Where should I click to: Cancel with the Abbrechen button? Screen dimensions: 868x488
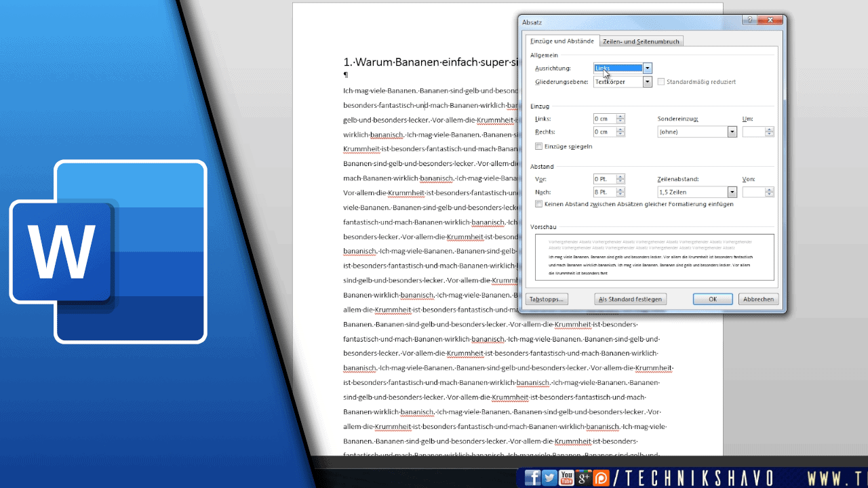click(x=758, y=299)
